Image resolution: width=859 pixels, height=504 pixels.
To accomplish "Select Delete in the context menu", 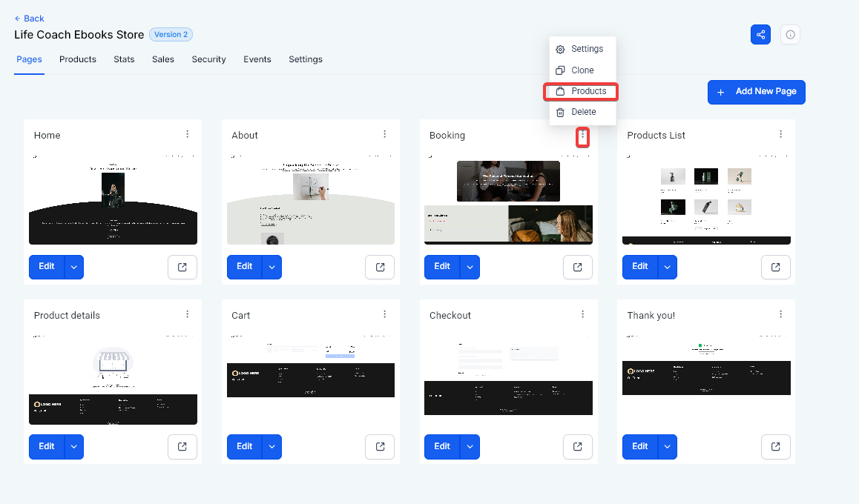I will [x=582, y=112].
